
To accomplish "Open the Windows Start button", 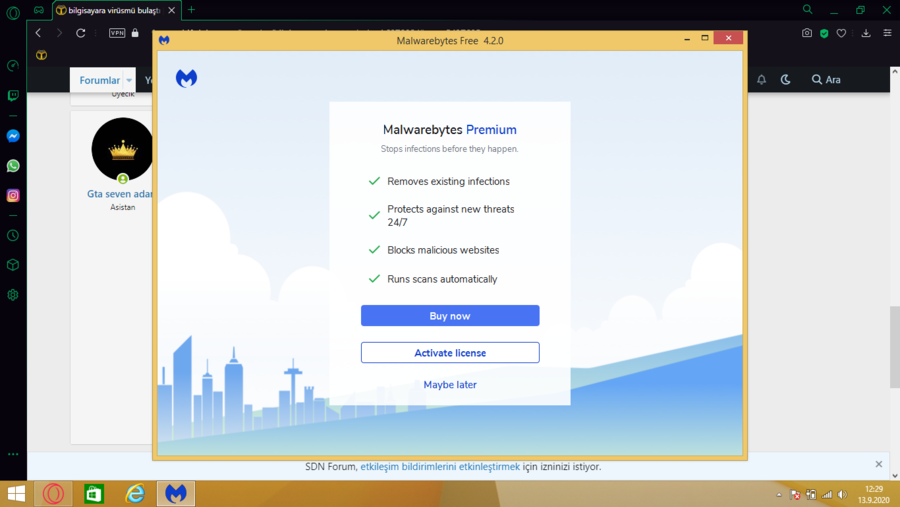I will tap(16, 494).
